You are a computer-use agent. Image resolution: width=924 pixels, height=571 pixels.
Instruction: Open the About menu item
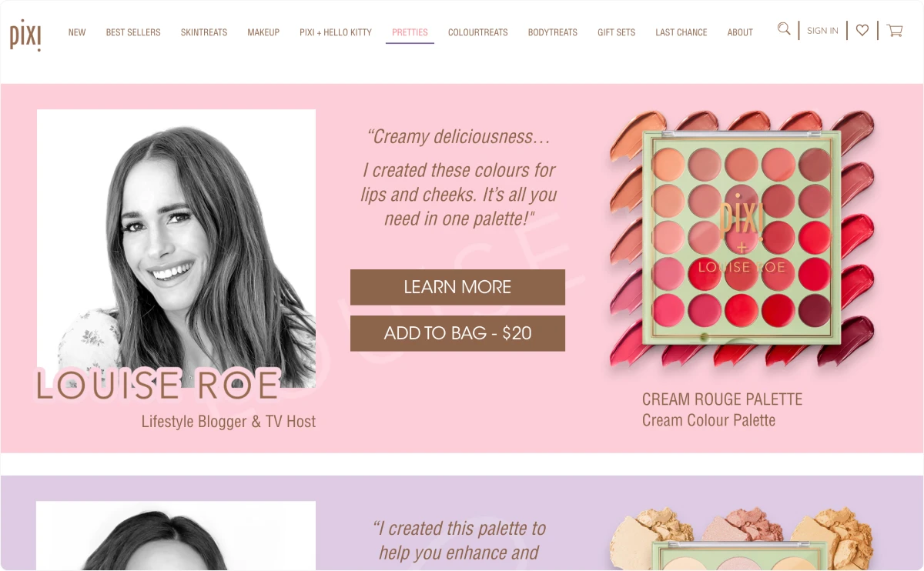click(740, 32)
